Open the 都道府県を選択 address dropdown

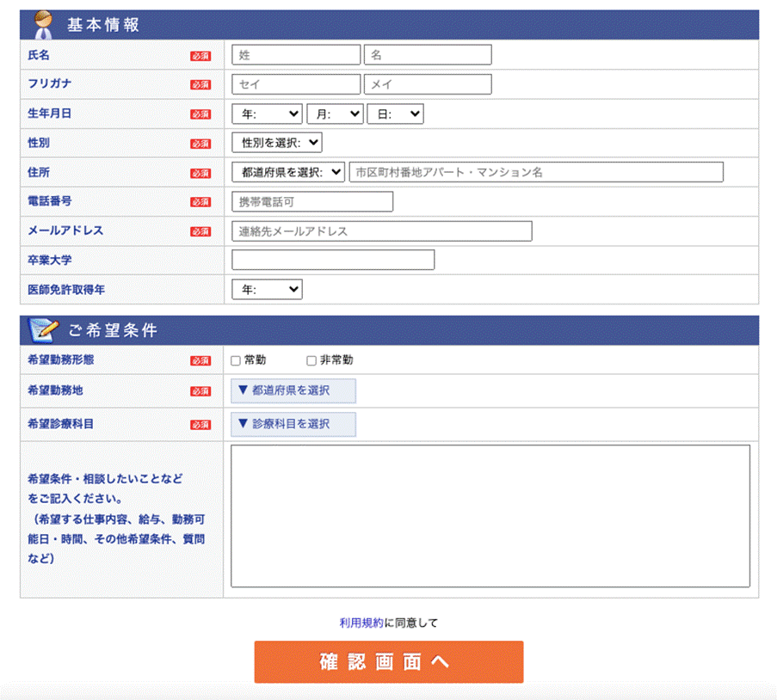288,172
